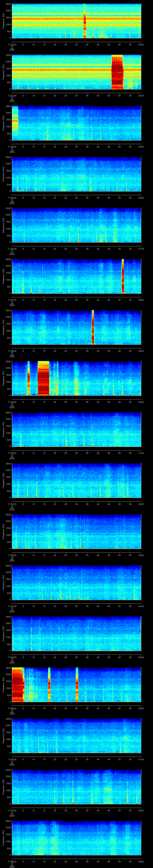Click the '17:27:00' start time label
This screenshot has width=153, height=868.
coord(12,300)
